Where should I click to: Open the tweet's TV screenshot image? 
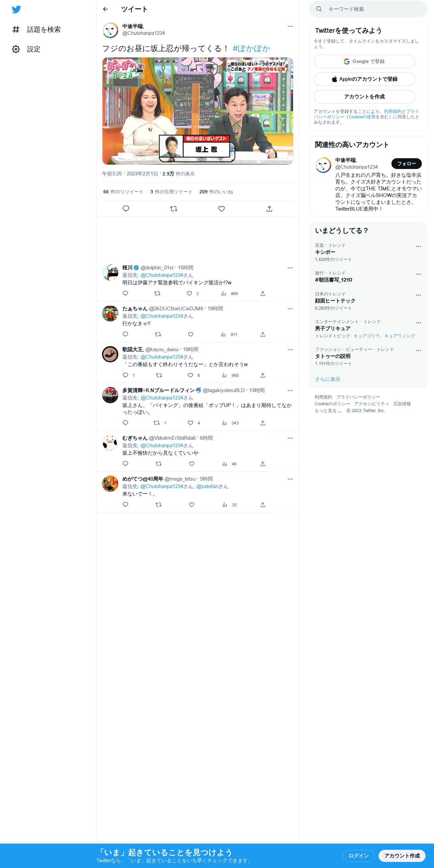point(198,111)
